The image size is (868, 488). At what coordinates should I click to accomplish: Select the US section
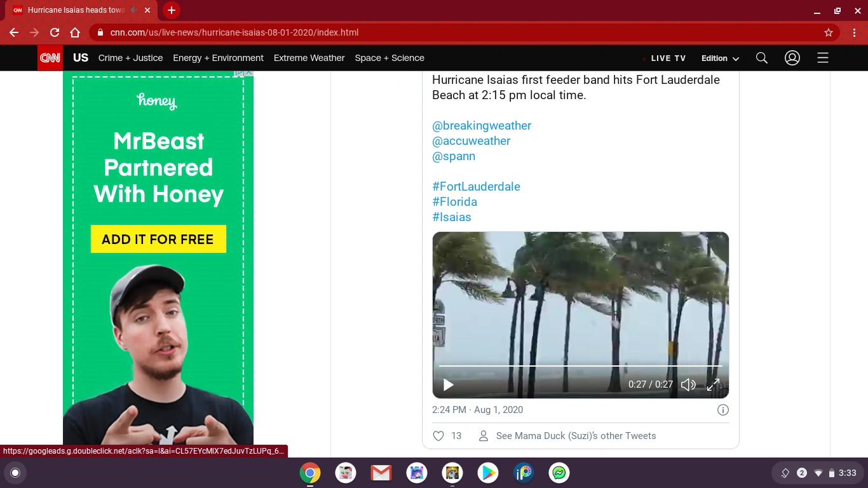(x=81, y=58)
